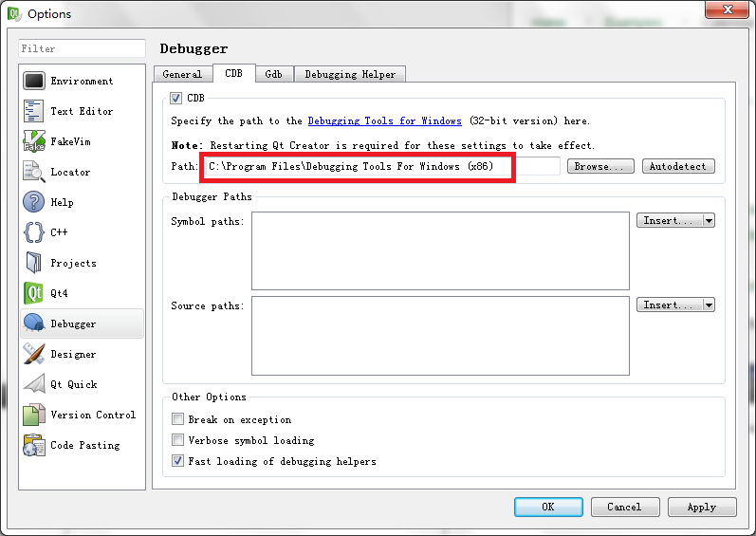Choose the FakeVim category icon
The image size is (756, 536).
tap(34, 142)
